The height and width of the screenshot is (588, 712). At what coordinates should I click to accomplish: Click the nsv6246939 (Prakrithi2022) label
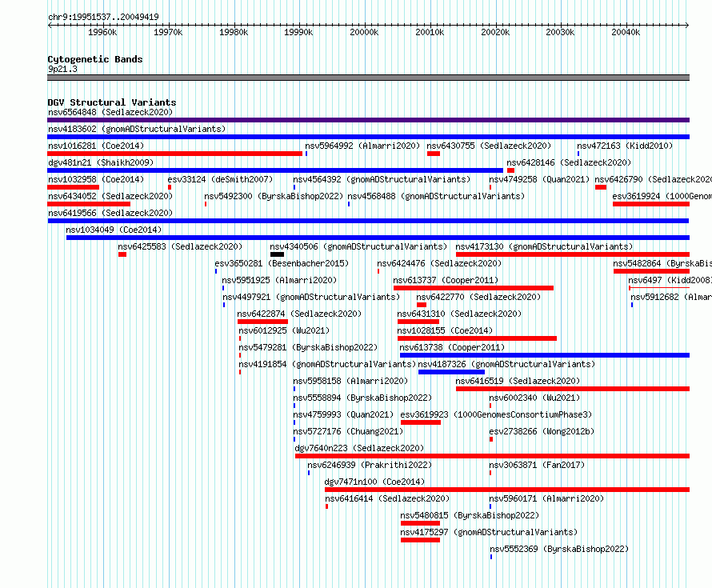(x=370, y=465)
